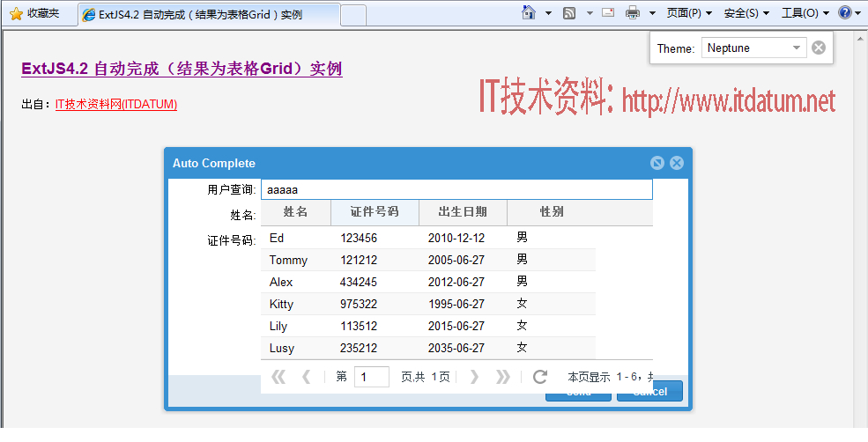Click the RSS feeds icon
Screen dimensions: 868x442
(x=569, y=13)
